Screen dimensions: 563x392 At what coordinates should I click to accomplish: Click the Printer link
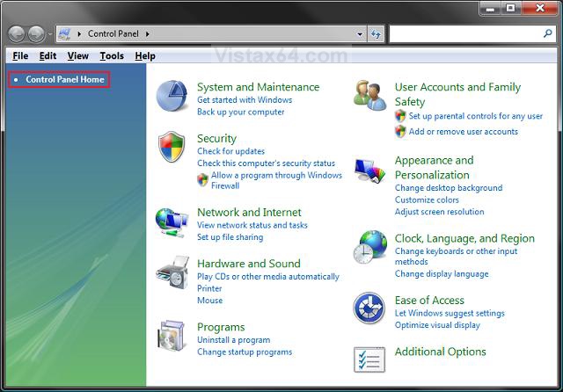tap(209, 288)
